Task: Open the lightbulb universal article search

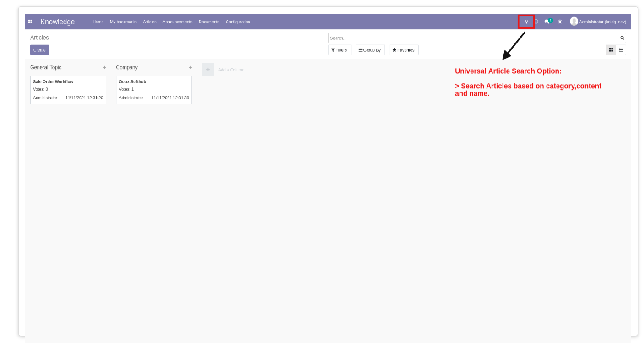Action: pyautogui.click(x=526, y=22)
